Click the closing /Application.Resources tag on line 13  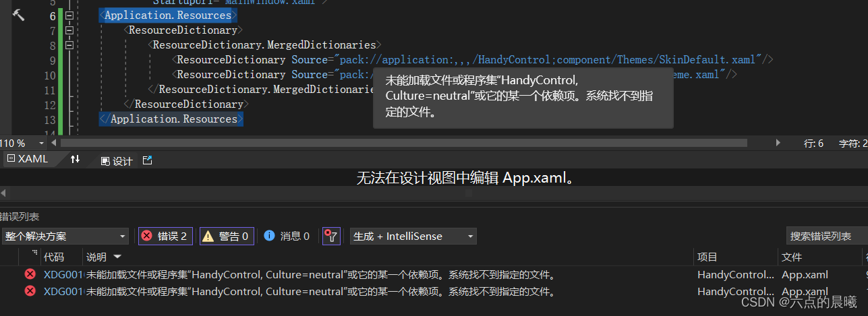tap(171, 119)
